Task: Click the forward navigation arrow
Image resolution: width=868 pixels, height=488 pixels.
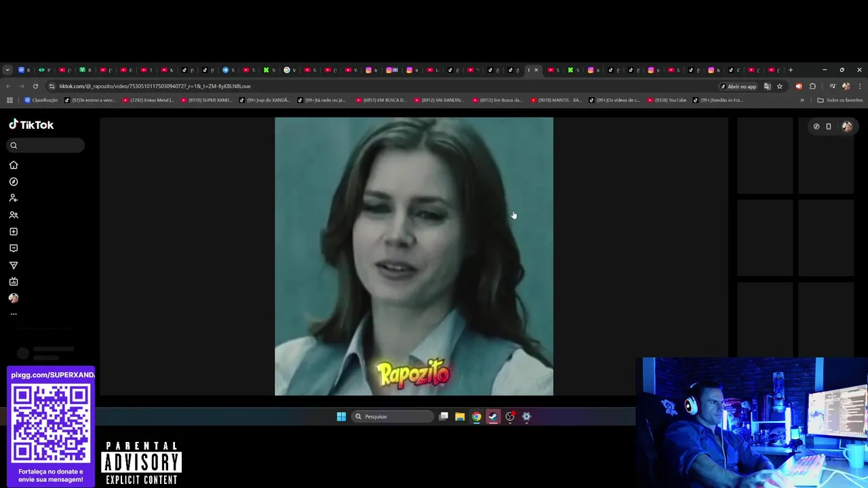Action: [22, 86]
